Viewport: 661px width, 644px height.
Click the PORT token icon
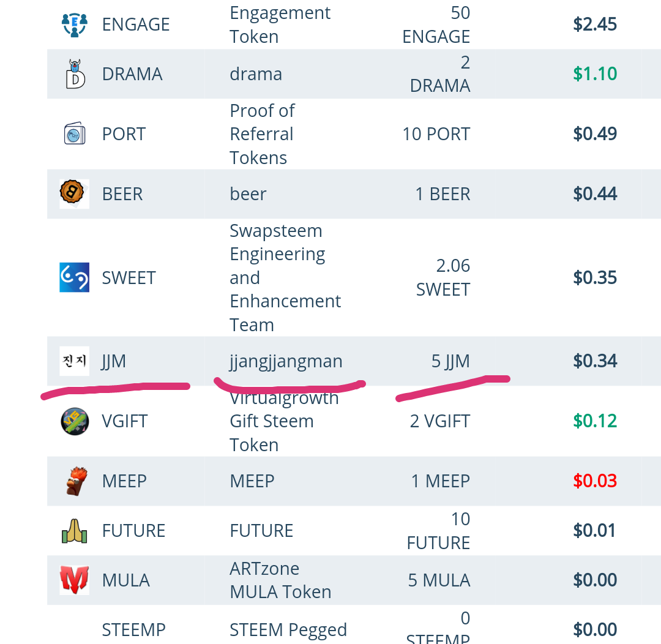[x=75, y=133]
